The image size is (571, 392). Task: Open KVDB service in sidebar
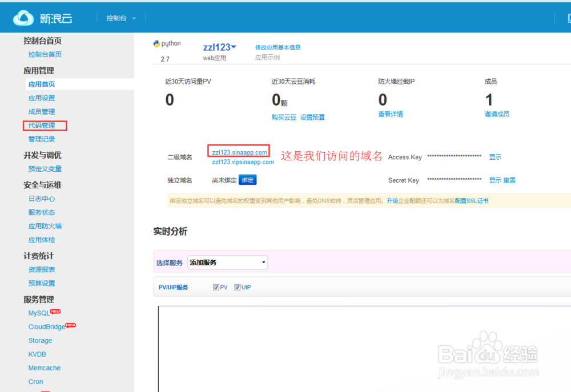[x=37, y=354]
